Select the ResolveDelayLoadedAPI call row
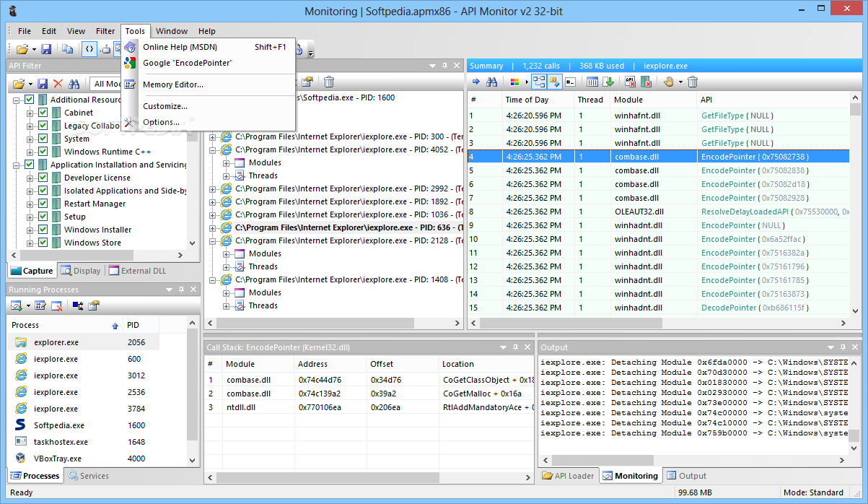Image resolution: width=868 pixels, height=504 pixels. pyautogui.click(x=658, y=212)
